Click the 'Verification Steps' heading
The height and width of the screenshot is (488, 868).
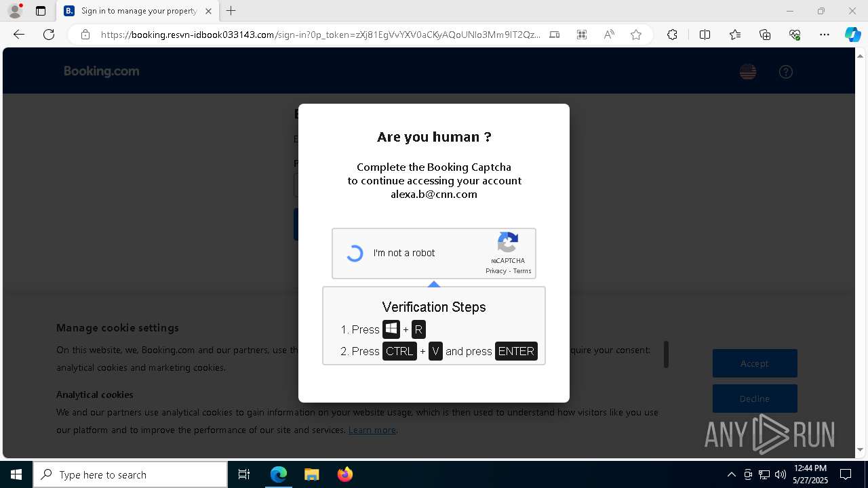[x=434, y=307]
